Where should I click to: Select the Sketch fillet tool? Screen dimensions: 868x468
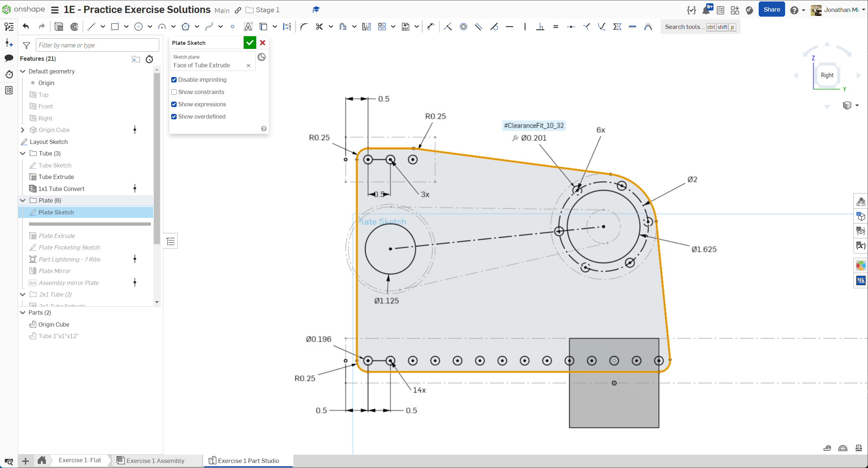304,26
